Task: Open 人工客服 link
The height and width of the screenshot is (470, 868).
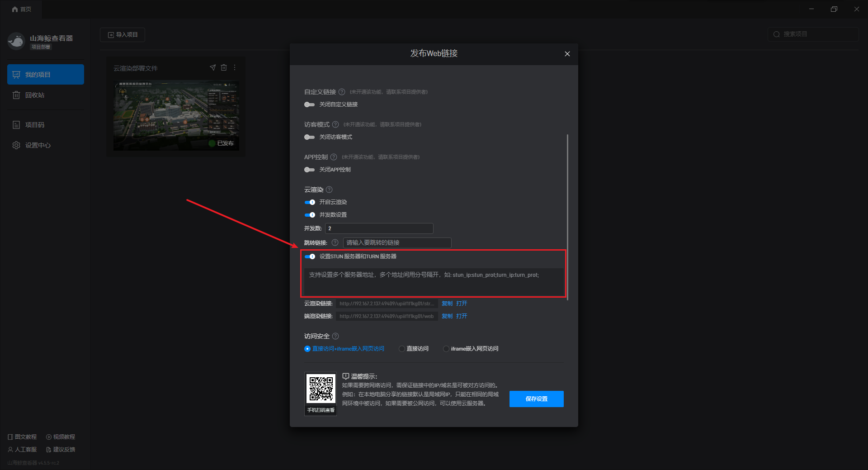Action: pos(22,450)
